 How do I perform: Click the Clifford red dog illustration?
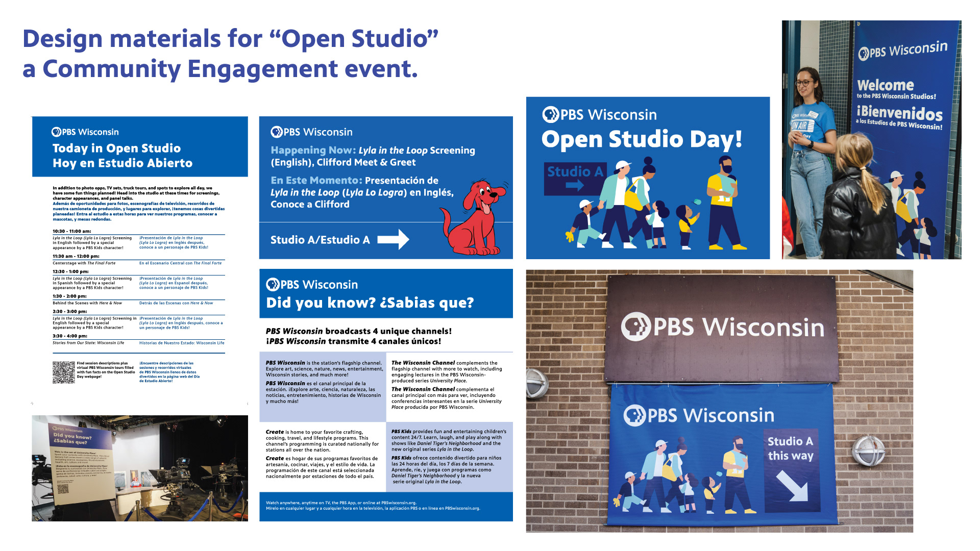tap(474, 217)
